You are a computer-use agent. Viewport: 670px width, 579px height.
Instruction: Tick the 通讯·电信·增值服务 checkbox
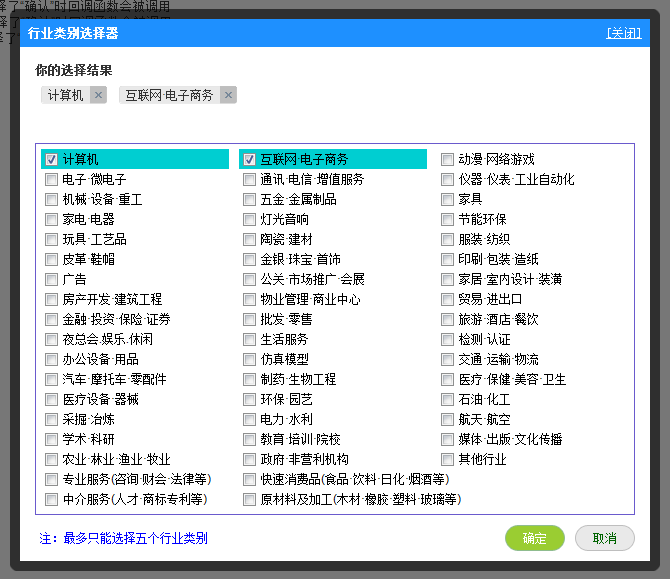pyautogui.click(x=249, y=180)
